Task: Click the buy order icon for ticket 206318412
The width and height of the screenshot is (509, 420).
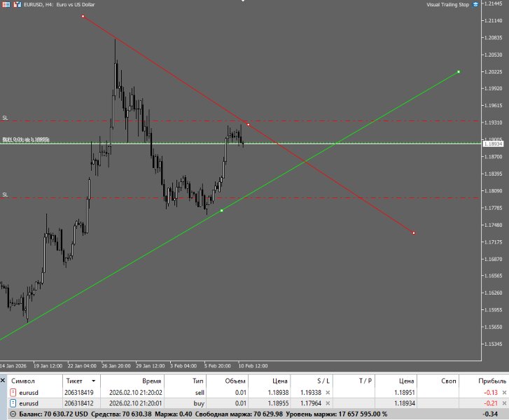Action: (x=13, y=403)
